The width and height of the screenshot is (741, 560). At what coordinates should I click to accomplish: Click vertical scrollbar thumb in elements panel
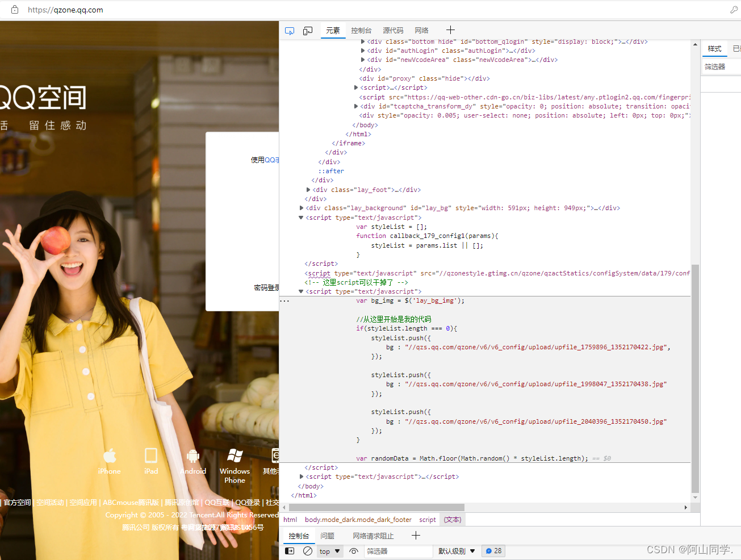point(695,379)
